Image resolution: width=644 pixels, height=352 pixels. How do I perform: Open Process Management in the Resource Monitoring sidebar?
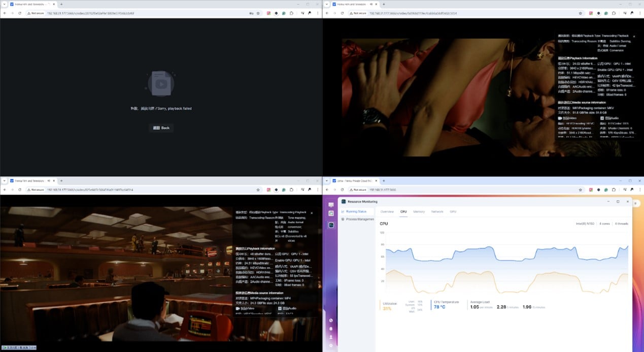coord(359,219)
